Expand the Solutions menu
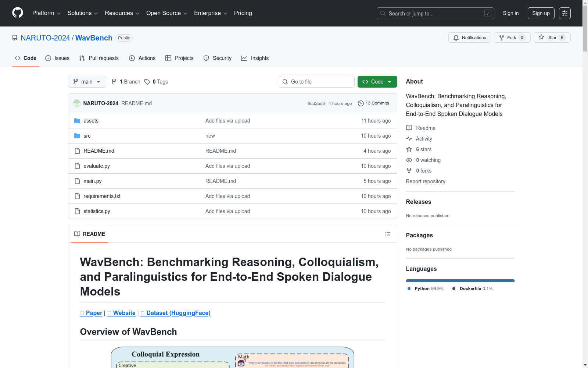The width and height of the screenshot is (588, 368). click(83, 13)
